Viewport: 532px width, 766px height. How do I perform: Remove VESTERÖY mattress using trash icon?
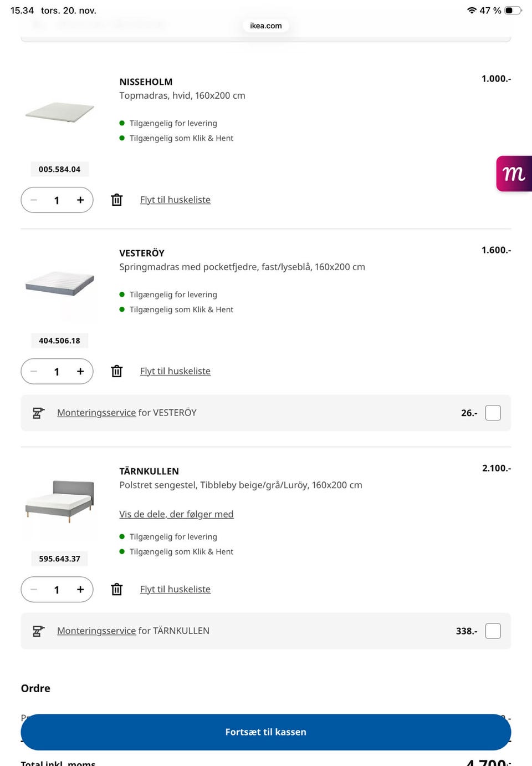tap(116, 371)
